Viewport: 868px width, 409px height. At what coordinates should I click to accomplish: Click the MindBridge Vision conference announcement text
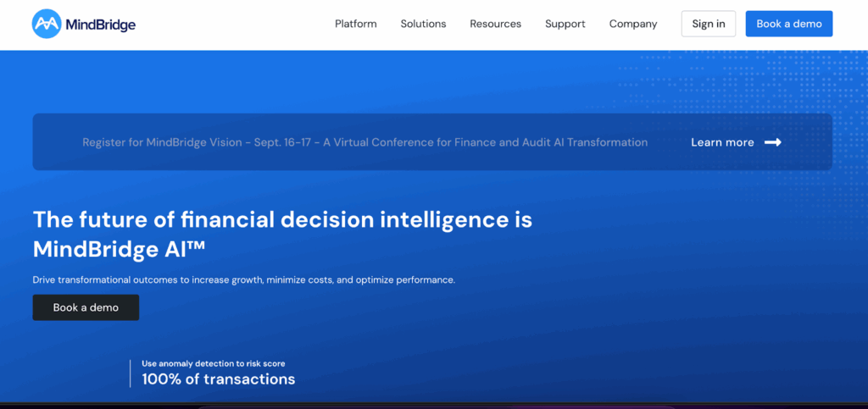(364, 142)
